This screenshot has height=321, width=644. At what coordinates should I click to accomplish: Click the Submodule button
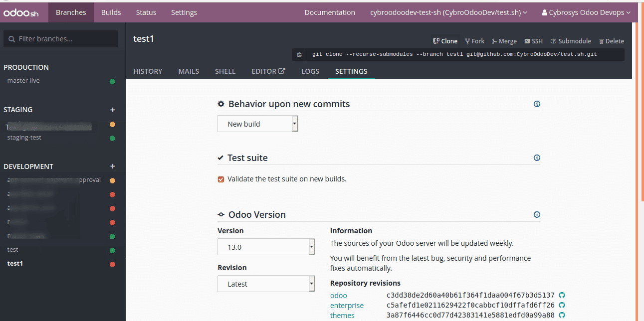(571, 41)
